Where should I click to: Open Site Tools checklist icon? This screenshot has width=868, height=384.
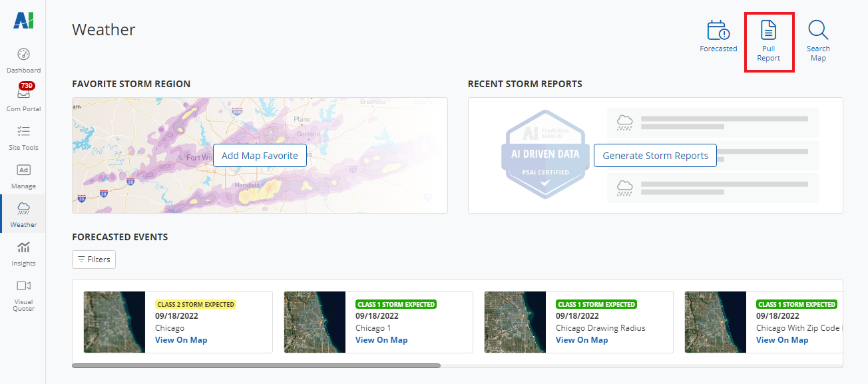click(x=23, y=131)
